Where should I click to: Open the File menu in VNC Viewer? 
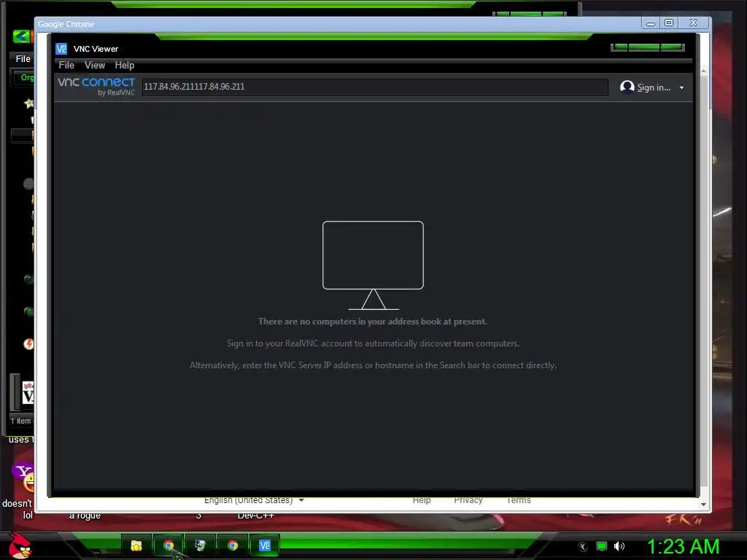pos(66,65)
